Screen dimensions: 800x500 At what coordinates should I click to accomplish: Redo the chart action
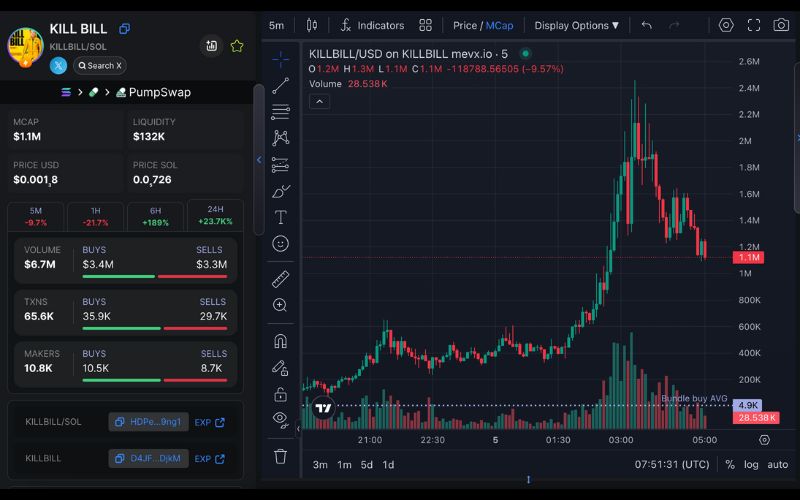[674, 25]
